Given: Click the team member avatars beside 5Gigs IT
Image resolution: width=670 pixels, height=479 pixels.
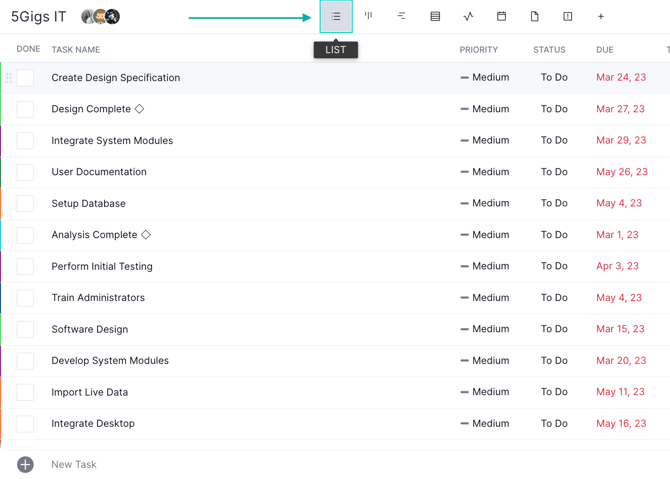Looking at the screenshot, I should pyautogui.click(x=100, y=17).
